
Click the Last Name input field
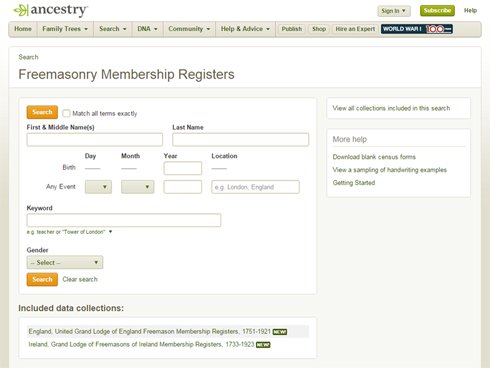[x=240, y=140]
